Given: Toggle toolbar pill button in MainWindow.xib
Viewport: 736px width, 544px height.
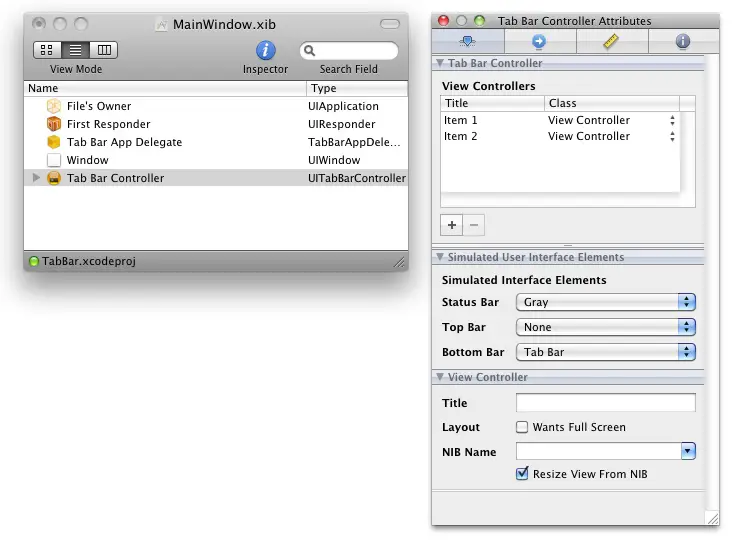Looking at the screenshot, I should pos(390,24).
